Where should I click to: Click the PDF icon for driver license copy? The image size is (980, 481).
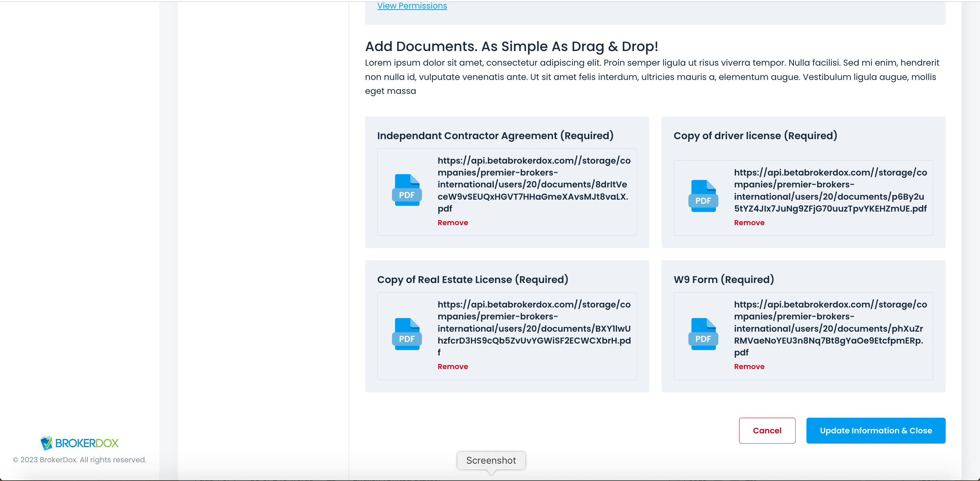tap(703, 196)
